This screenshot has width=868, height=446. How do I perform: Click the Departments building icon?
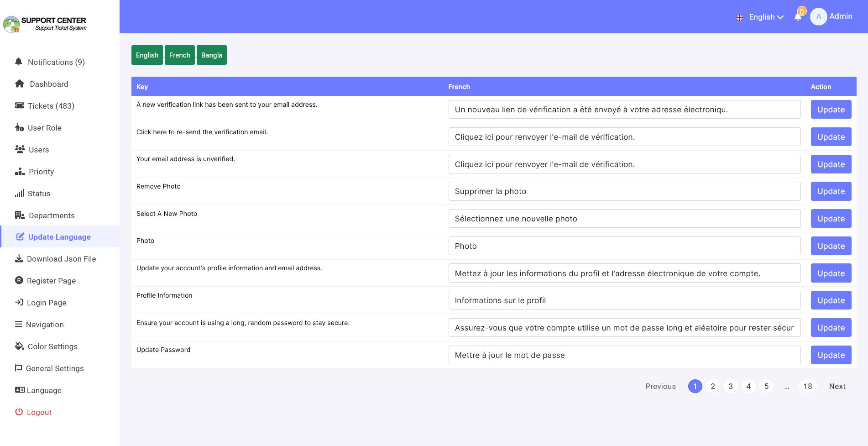20,215
